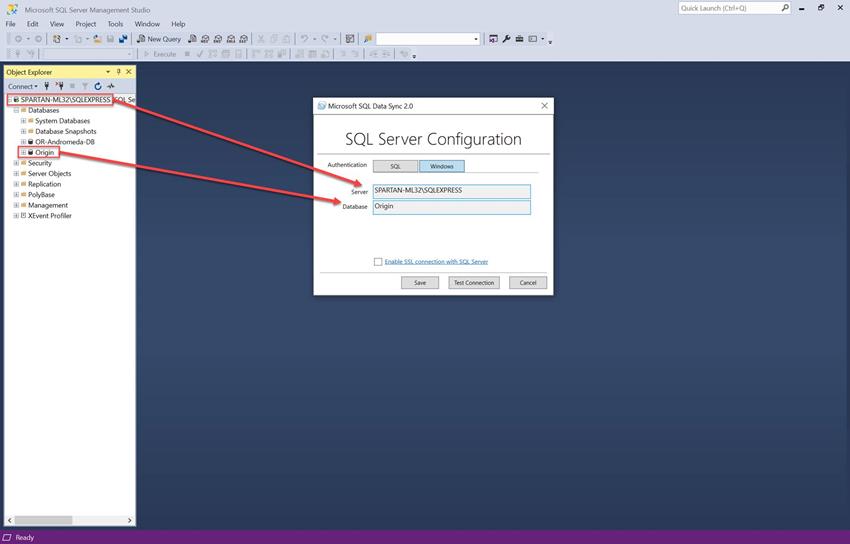Viewport: 850px width, 544px height.
Task: Open the Toolbox icon in toolbar
Action: (x=519, y=39)
